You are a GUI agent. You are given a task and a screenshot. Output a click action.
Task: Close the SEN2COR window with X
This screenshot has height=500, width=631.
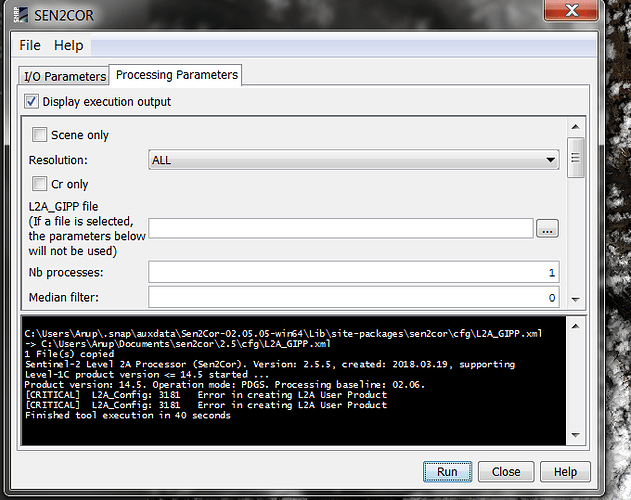[571, 10]
